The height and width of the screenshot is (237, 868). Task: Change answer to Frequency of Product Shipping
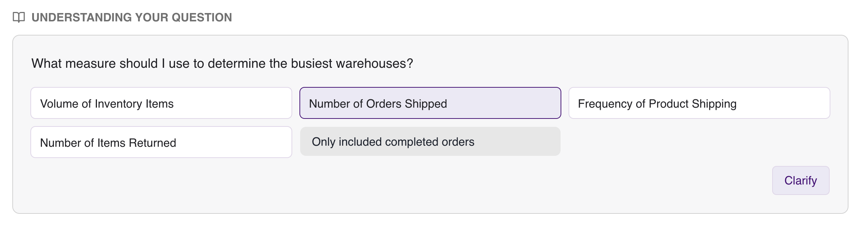[x=699, y=103]
